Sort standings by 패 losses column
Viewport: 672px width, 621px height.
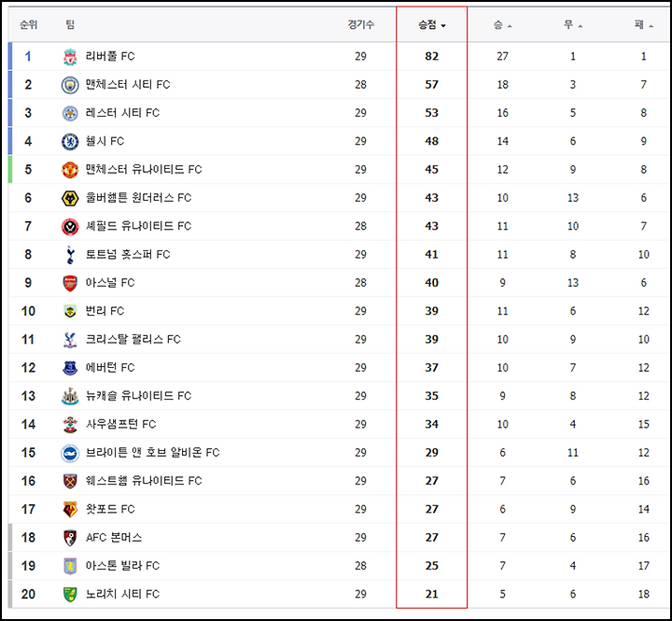[644, 25]
